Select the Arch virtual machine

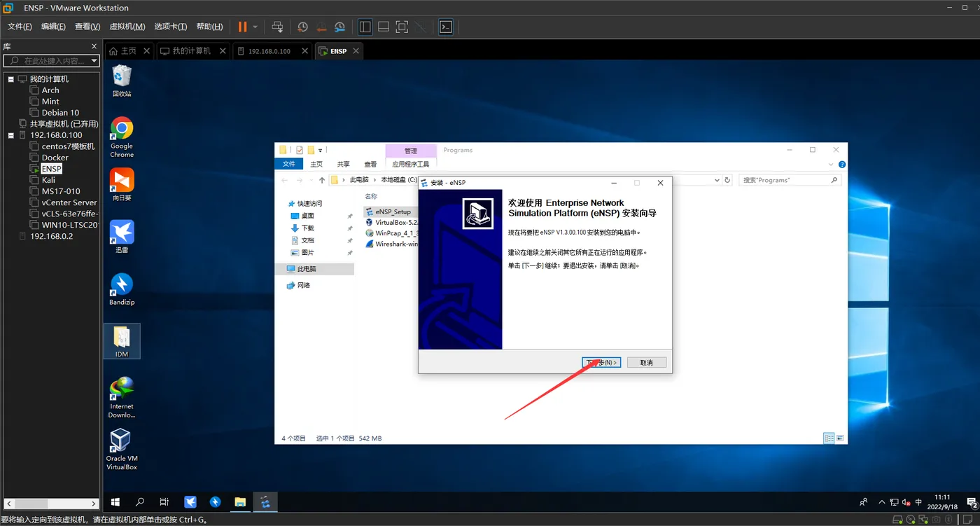[x=50, y=90]
